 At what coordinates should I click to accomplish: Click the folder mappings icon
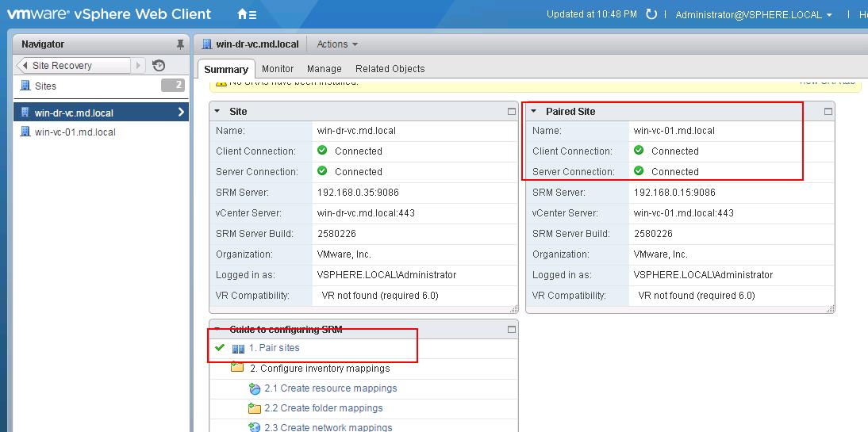point(254,408)
